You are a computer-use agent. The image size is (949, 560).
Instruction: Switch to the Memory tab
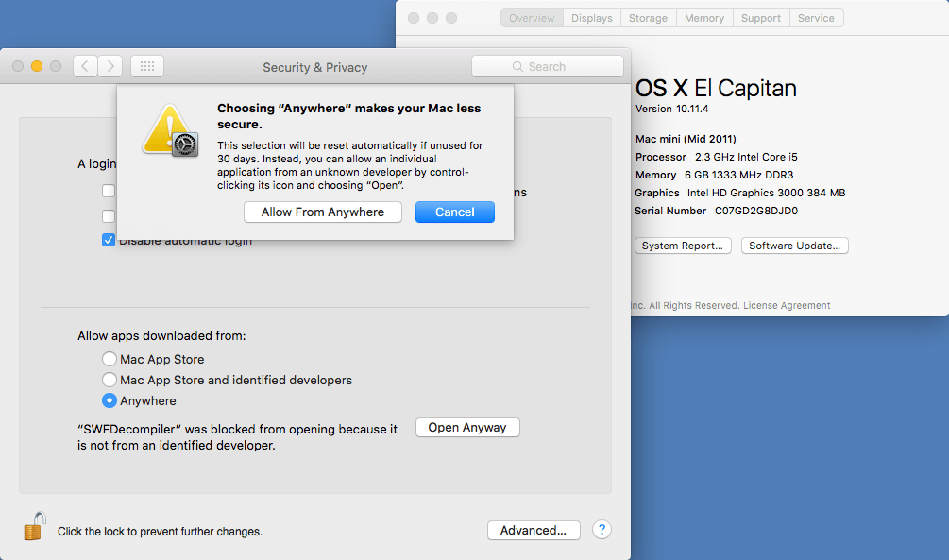point(704,18)
